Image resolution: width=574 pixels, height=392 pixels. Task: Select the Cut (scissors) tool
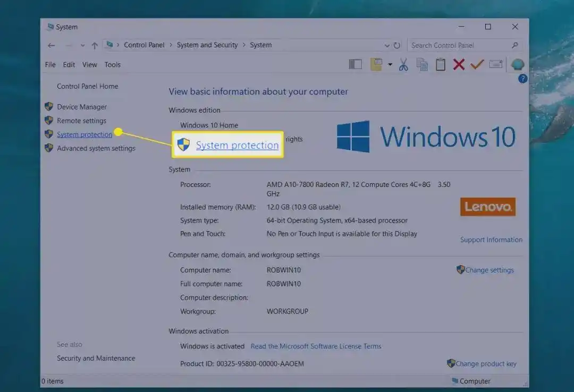click(x=404, y=64)
